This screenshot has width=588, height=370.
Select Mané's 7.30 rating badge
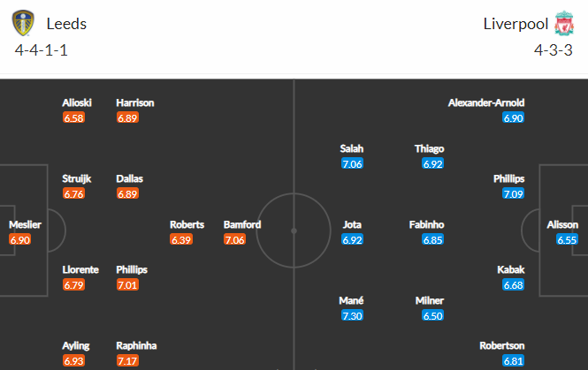tap(352, 316)
